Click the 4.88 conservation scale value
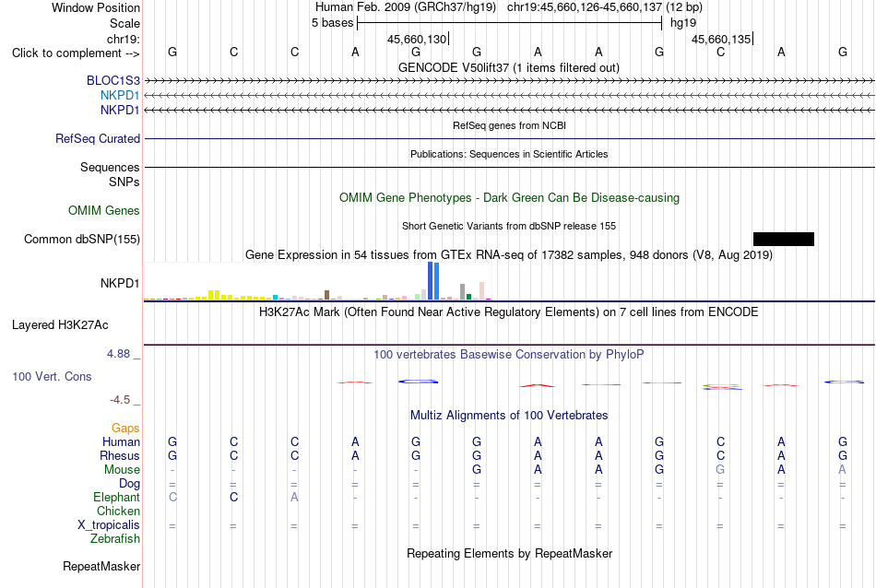Screen dimensions: 876x588 tap(118, 354)
